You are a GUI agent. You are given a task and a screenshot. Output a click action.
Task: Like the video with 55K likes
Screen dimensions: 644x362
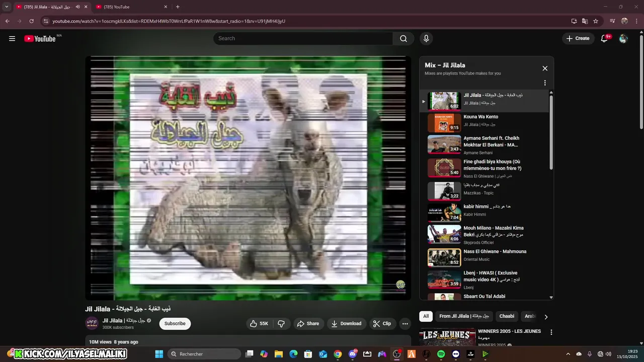pos(259,324)
